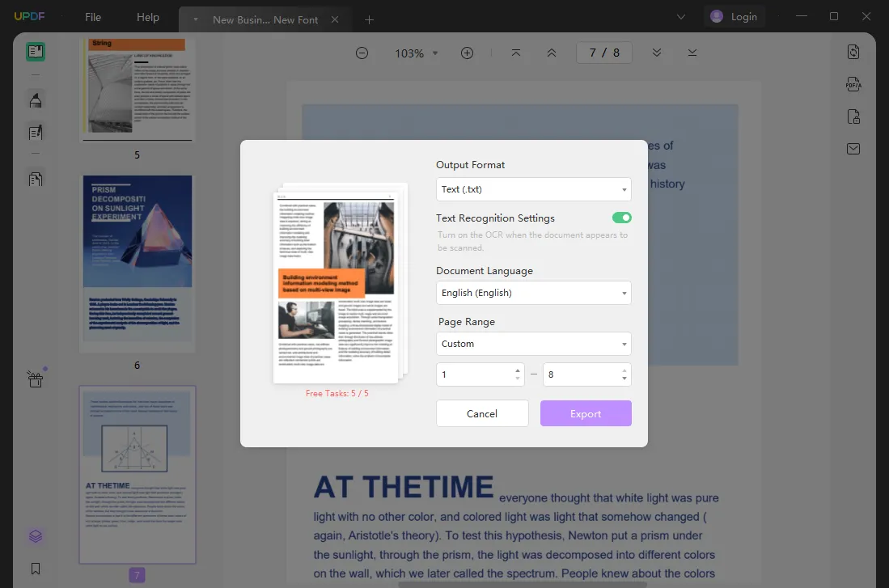Image resolution: width=889 pixels, height=588 pixels.
Task: Click the gift box icon
Action: click(36, 379)
